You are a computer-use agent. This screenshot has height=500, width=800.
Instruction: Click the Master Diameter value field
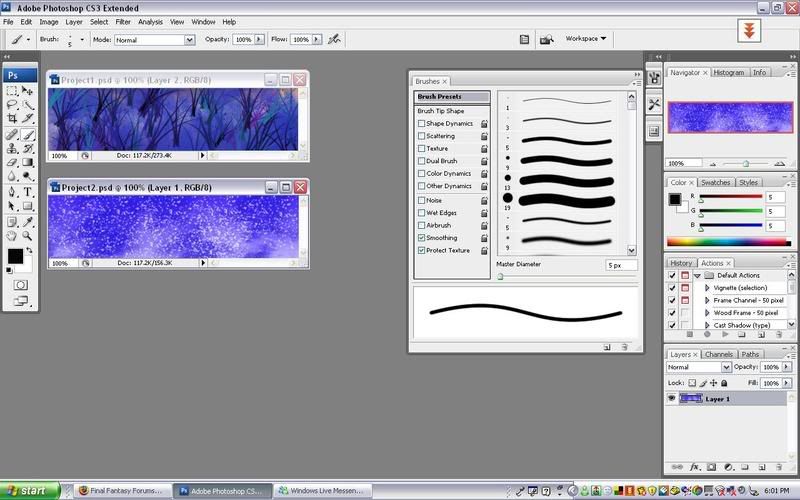(620, 265)
